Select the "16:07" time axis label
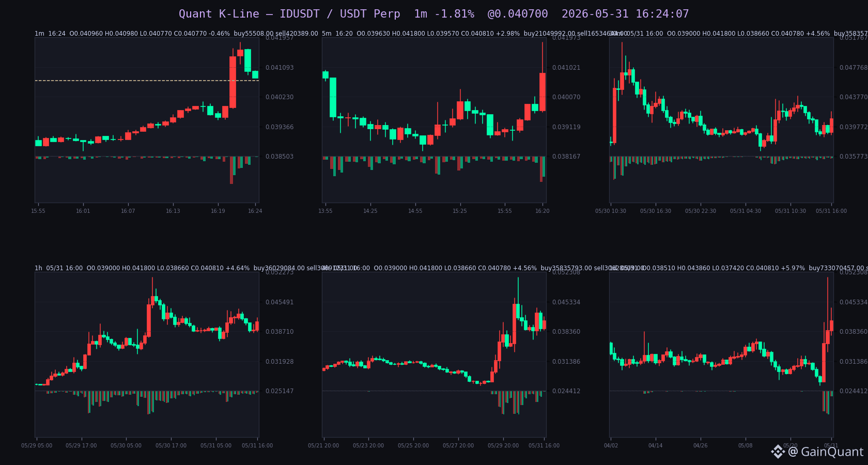This screenshot has width=868, height=465. pyautogui.click(x=128, y=211)
